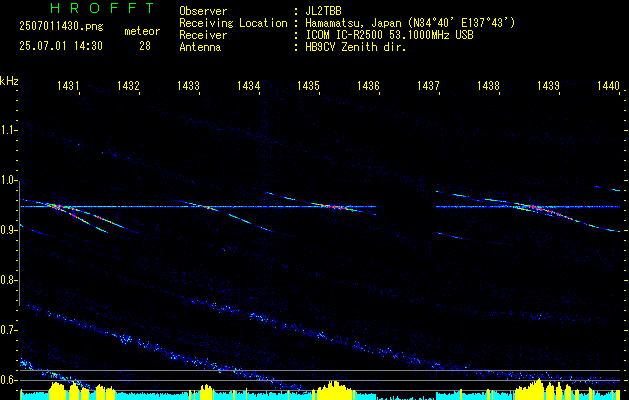Click the meteor count 28
Image resolution: width=629 pixels, height=400 pixels.
[145, 46]
